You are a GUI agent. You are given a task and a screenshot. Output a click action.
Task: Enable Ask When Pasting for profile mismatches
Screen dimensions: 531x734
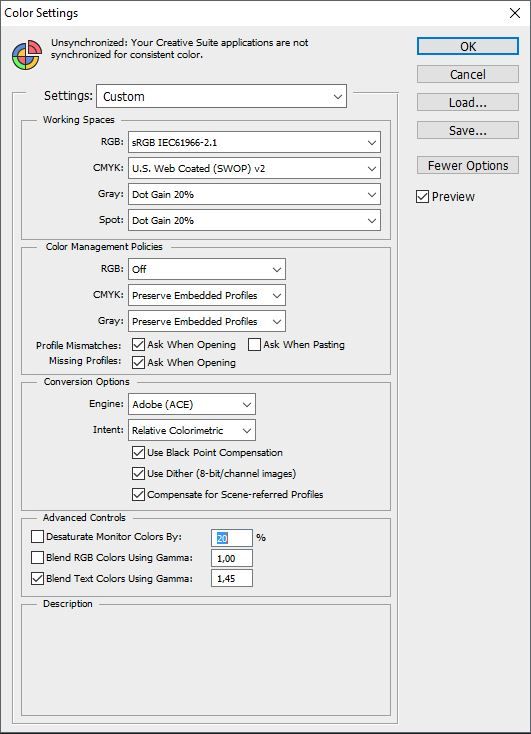tap(254, 345)
